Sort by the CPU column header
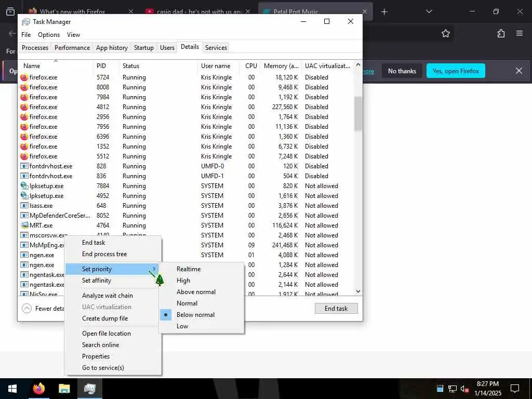 (x=251, y=66)
